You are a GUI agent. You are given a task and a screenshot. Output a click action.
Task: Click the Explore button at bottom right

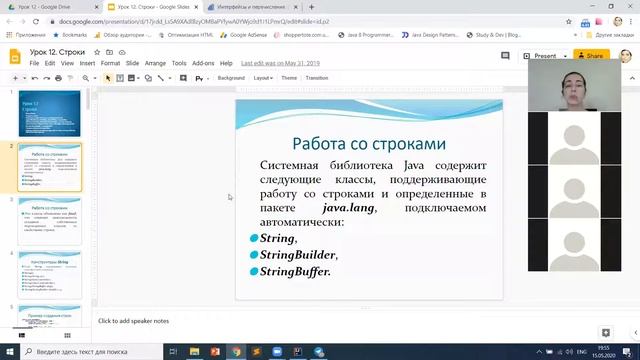pos(606,333)
